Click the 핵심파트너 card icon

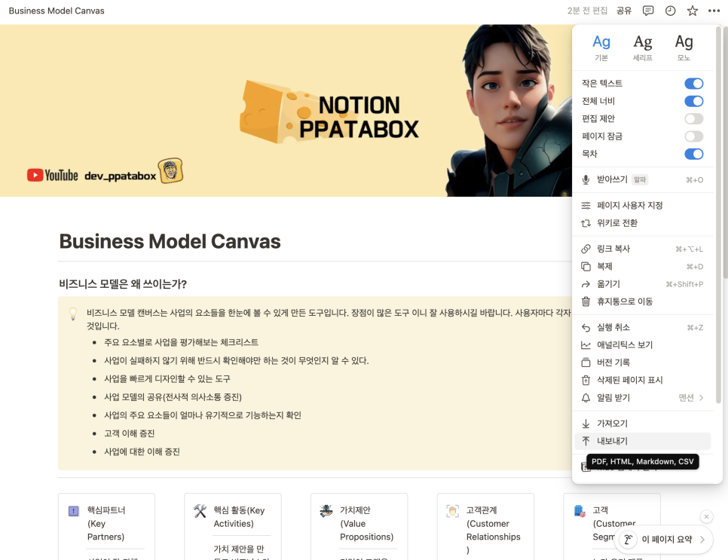pos(73,511)
